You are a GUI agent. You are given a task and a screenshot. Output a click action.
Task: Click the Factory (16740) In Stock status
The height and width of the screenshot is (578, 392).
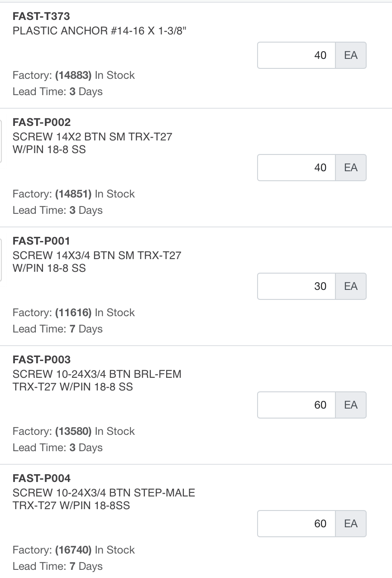(x=74, y=550)
